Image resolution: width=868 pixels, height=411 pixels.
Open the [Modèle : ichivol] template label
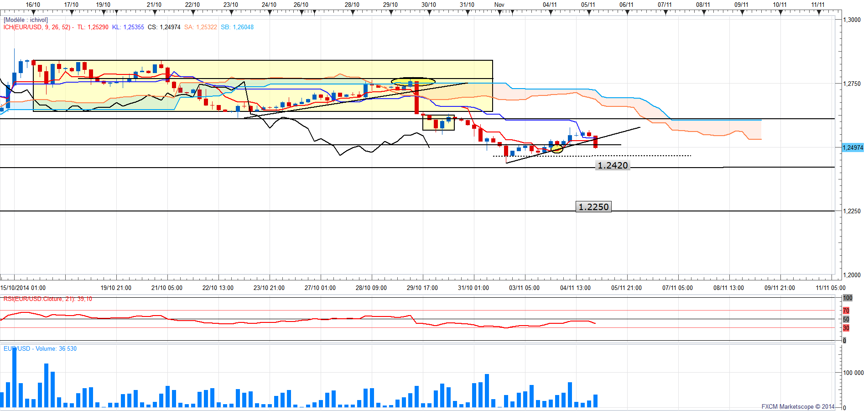[26, 20]
